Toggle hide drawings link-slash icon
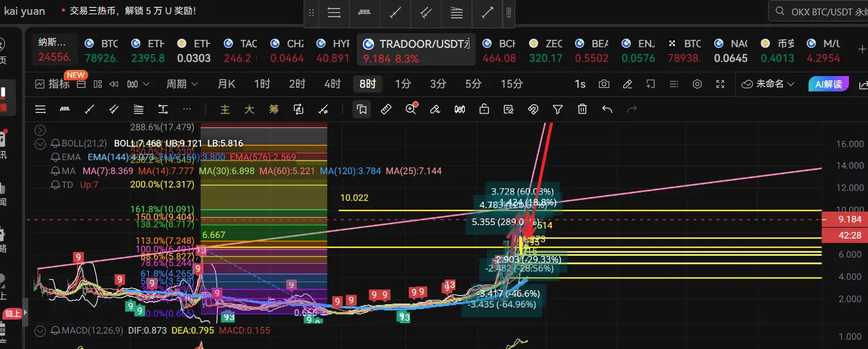The width and height of the screenshot is (868, 349). coord(533,109)
